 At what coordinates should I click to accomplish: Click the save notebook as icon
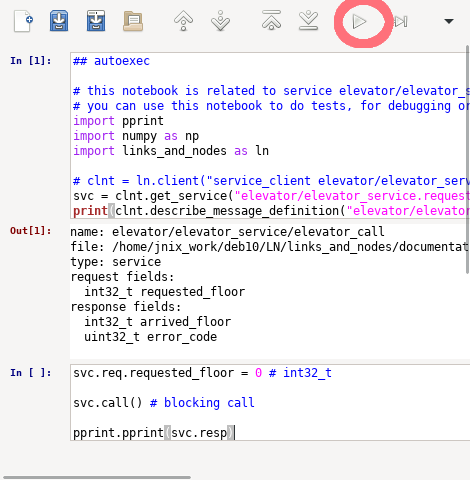96,21
